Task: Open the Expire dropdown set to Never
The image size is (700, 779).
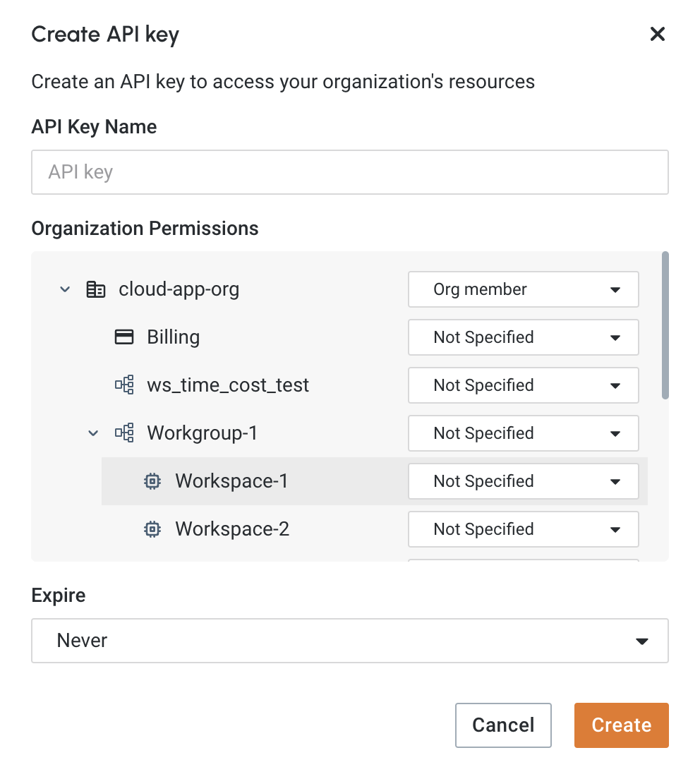Action: tap(350, 640)
